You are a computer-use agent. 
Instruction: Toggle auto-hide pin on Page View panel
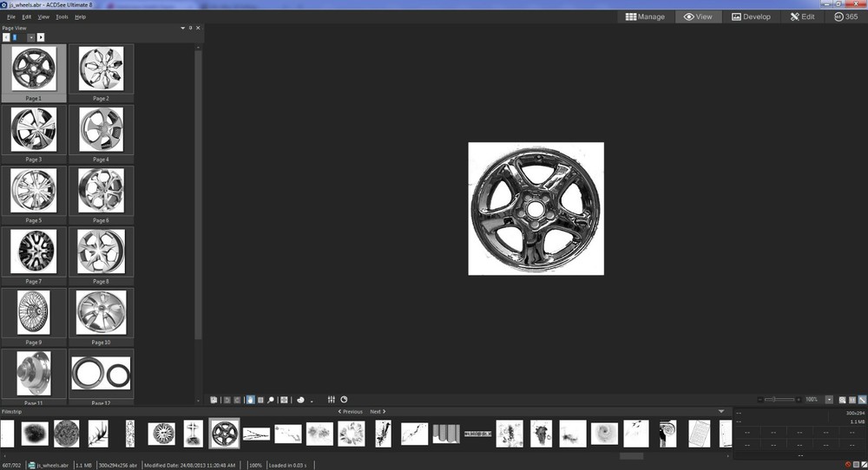(x=190, y=28)
